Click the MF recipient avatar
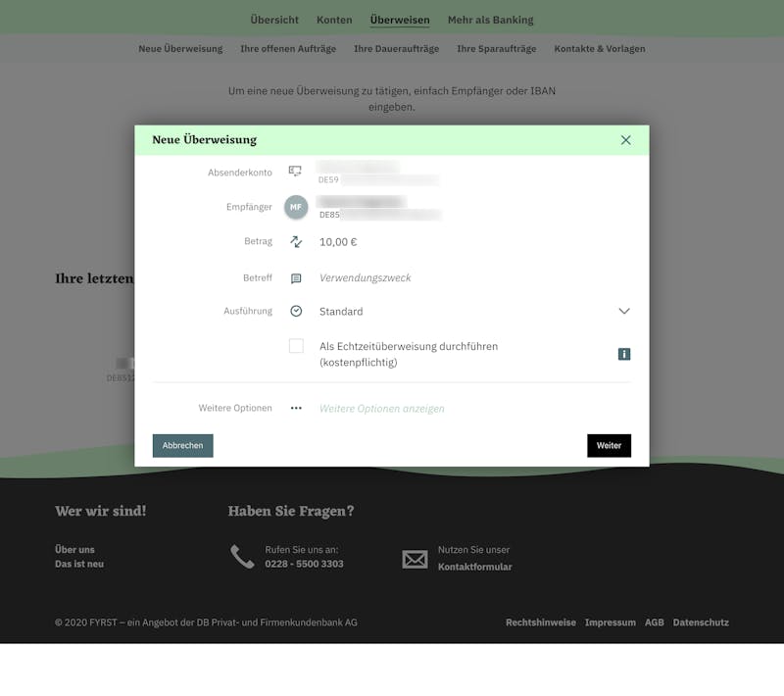The height and width of the screenshot is (696, 784). click(296, 207)
